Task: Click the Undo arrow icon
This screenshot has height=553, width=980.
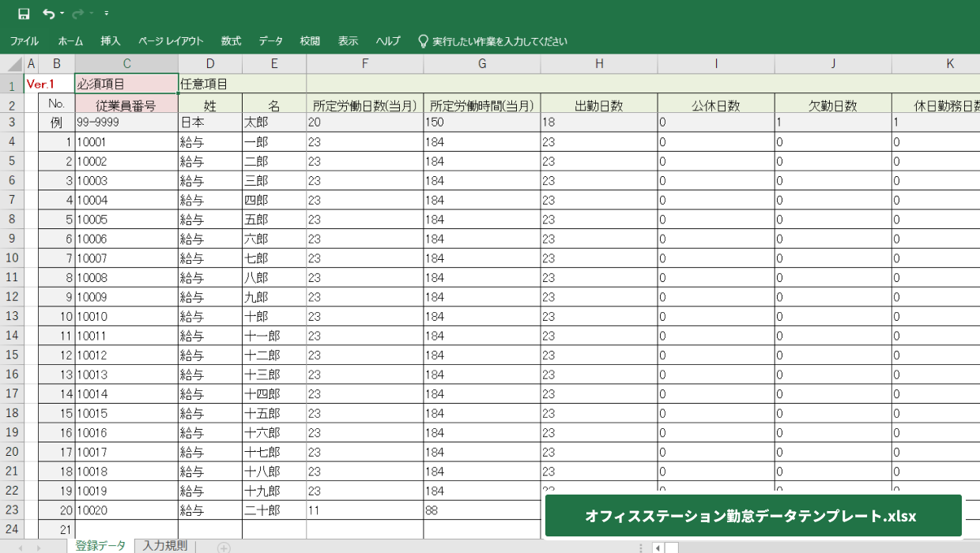Action: (x=48, y=13)
